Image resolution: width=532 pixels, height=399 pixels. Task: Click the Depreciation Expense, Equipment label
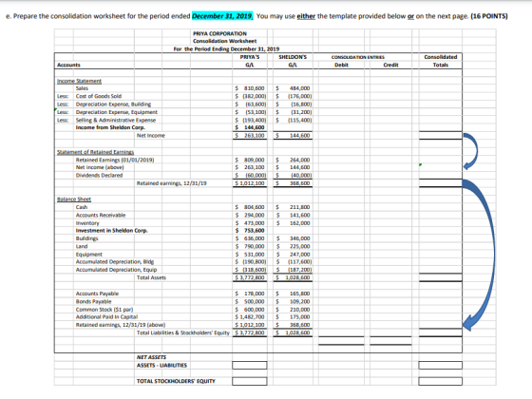[x=116, y=112]
